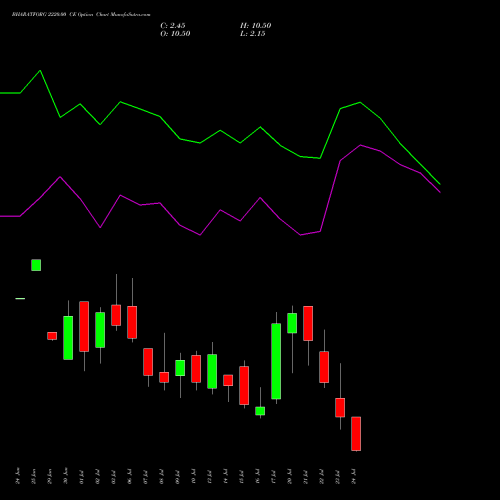Click the green candle above the 13 Jul label
Viewport: 500px width, 500px height.
point(212,371)
